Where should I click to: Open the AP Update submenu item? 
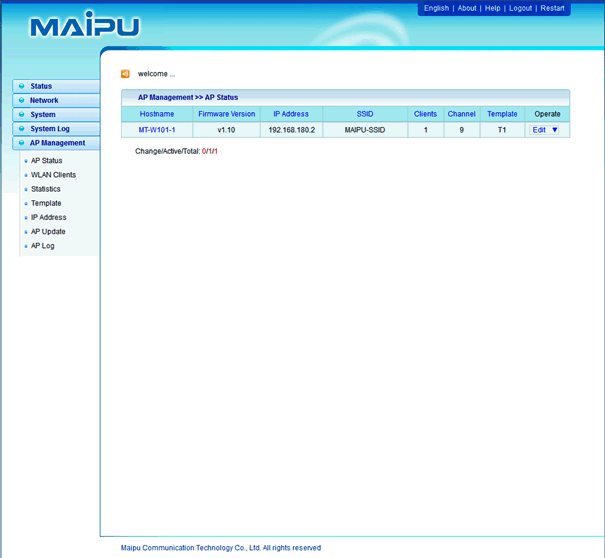(48, 232)
